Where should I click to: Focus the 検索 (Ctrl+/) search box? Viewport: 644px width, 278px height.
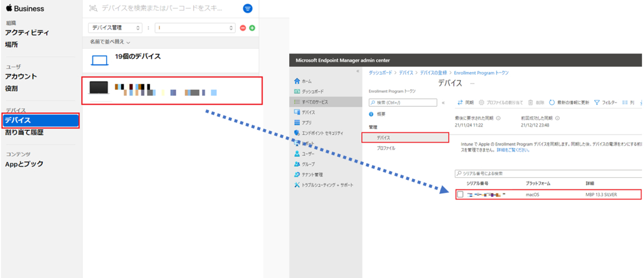point(402,102)
